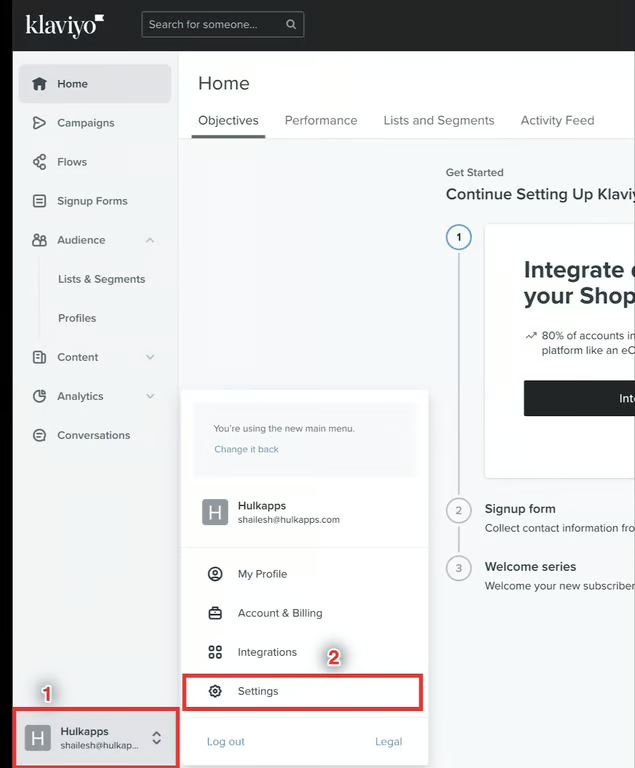Open Signup Forms in the sidebar

pyautogui.click(x=95, y=201)
